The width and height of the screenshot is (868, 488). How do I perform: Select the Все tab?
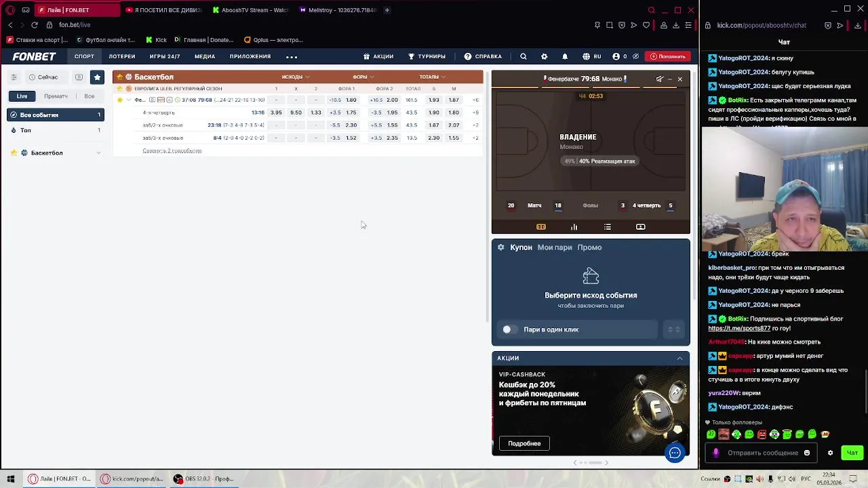click(90, 96)
